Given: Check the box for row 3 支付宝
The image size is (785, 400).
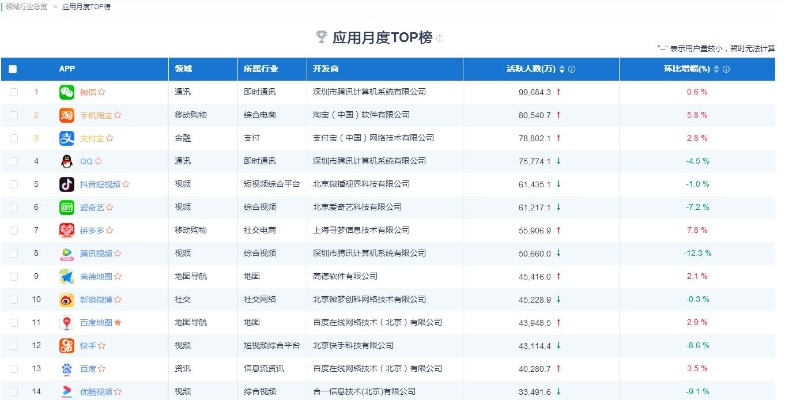Looking at the screenshot, I should (x=14, y=138).
